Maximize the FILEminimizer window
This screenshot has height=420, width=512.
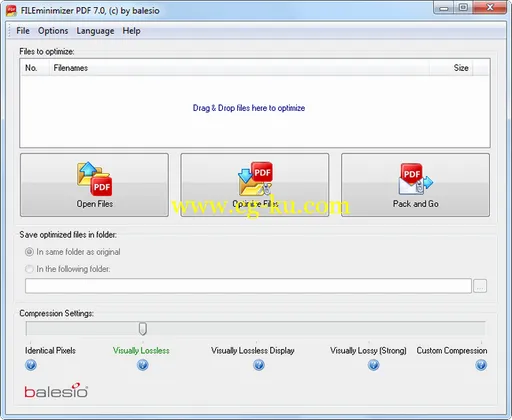[463, 8]
